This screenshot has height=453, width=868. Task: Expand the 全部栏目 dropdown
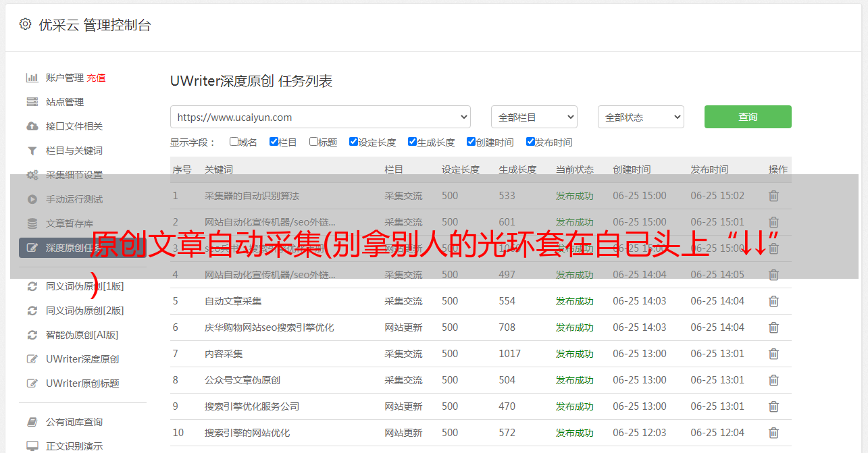[534, 117]
